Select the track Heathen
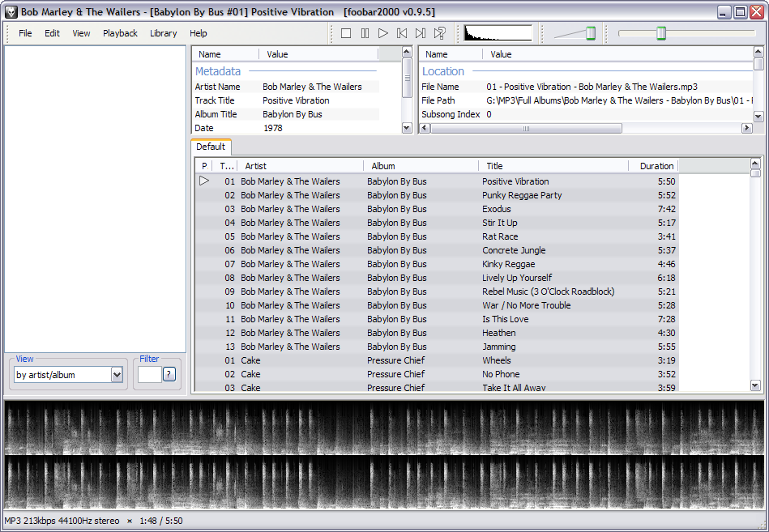The height and width of the screenshot is (532, 769). (437, 332)
